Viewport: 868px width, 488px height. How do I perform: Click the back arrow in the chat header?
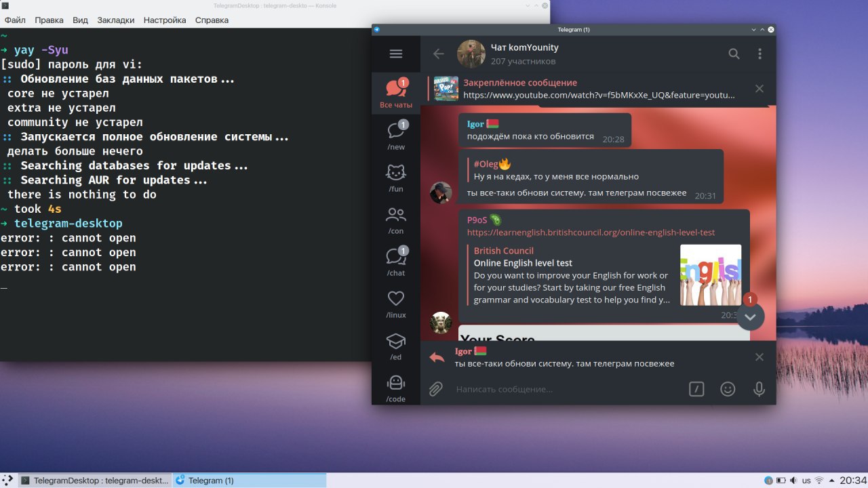pos(439,54)
